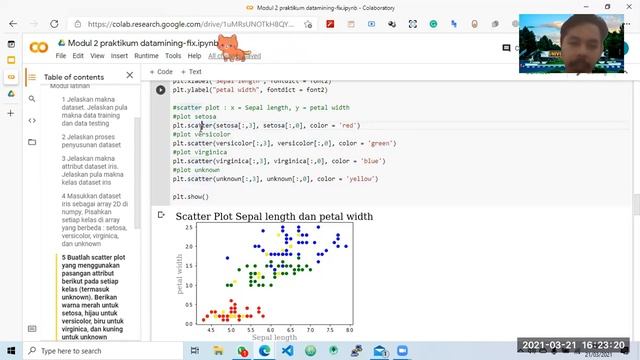Close the Table of contents panel

coord(130,75)
